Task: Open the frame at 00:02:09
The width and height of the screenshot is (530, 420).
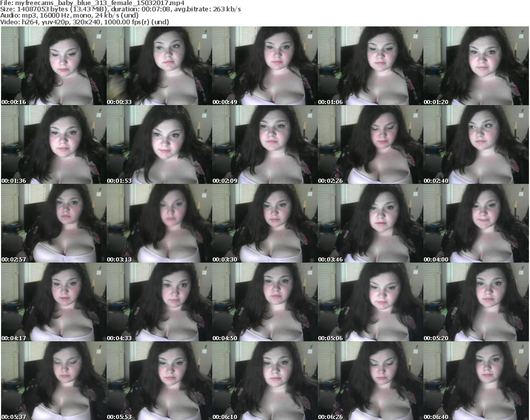Action: coord(265,144)
